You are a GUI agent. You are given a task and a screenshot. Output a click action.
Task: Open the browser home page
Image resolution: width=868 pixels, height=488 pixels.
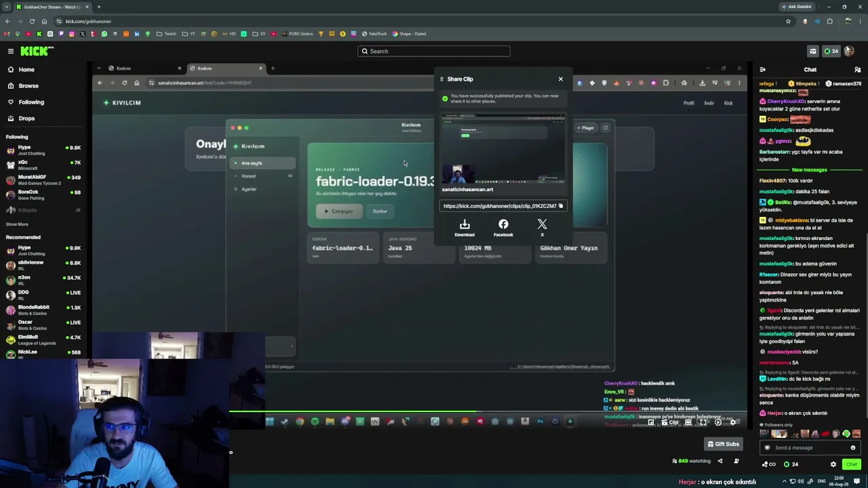coord(44,21)
